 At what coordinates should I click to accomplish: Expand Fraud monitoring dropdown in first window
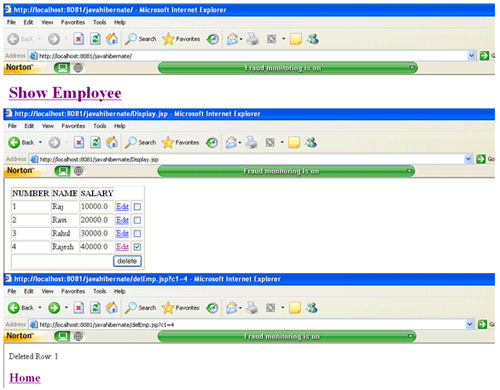tap(412, 68)
